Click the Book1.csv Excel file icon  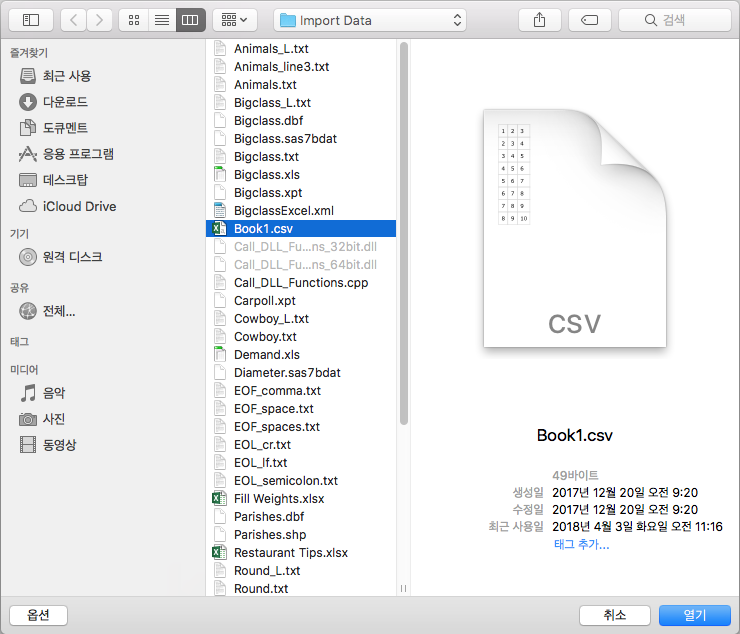[219, 228]
